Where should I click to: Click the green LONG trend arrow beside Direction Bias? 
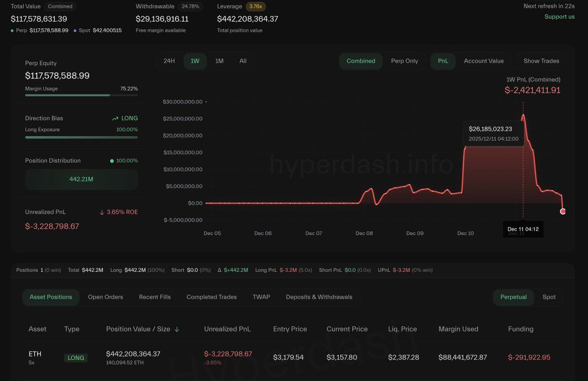point(114,118)
